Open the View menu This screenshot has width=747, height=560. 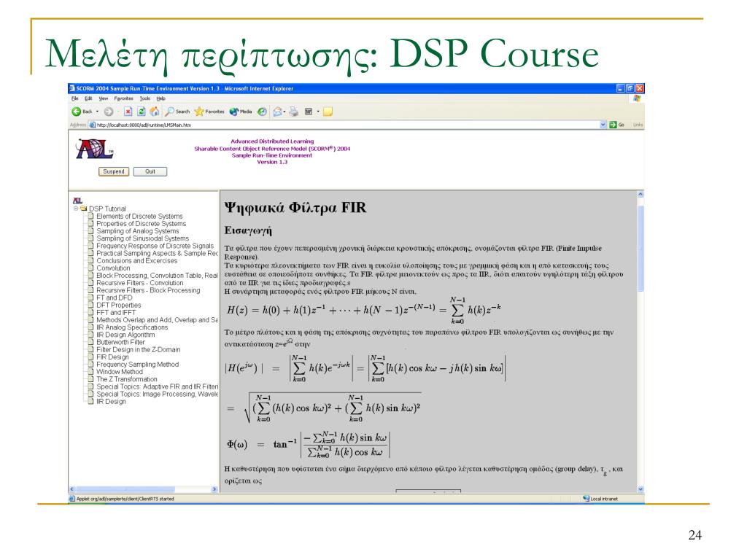tap(104, 98)
